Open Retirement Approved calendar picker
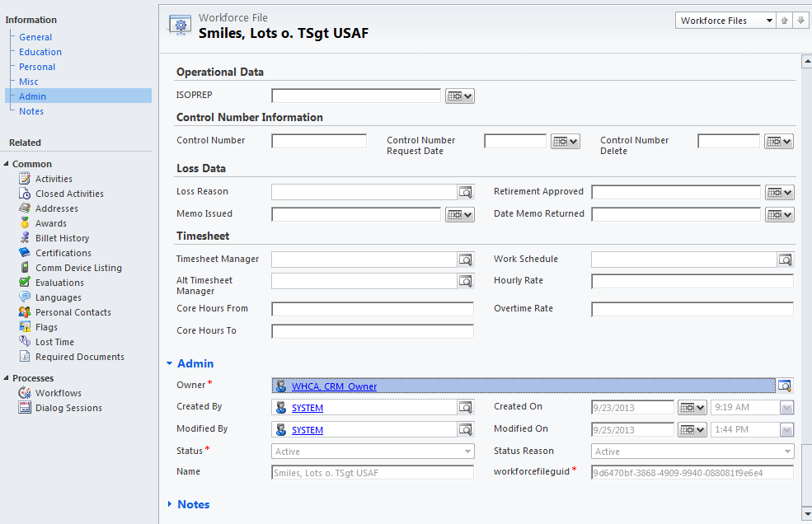 point(779,193)
